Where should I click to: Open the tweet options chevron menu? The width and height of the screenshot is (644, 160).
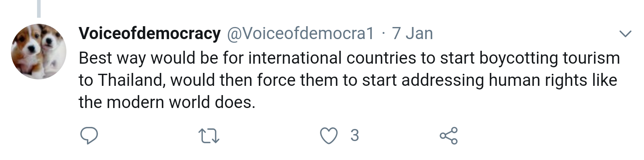click(625, 34)
